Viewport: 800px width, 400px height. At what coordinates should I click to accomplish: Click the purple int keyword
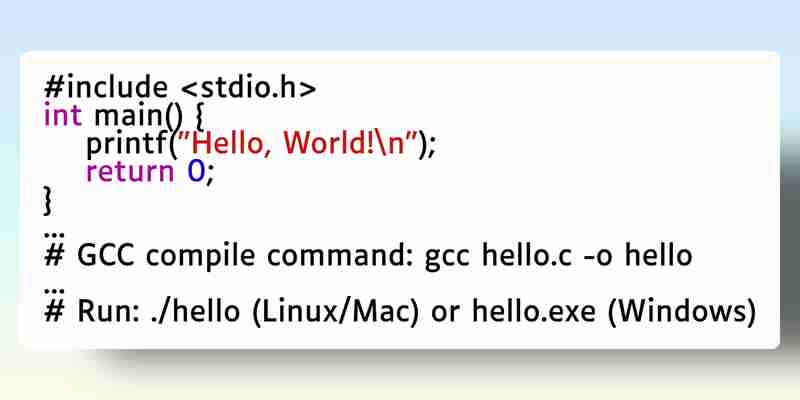[63, 115]
